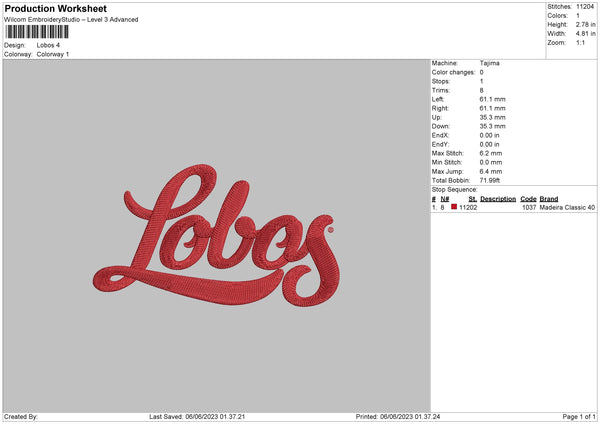600x424 pixels.
Task: Click the Left value 61.1 mm
Action: tap(492, 99)
